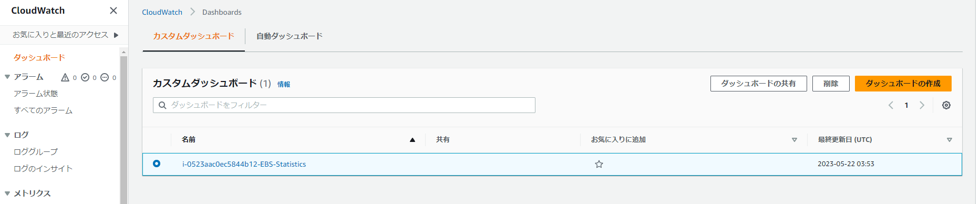The image size is (980, 204).
Task: Collapse the アラーム section
Action: click(x=7, y=77)
